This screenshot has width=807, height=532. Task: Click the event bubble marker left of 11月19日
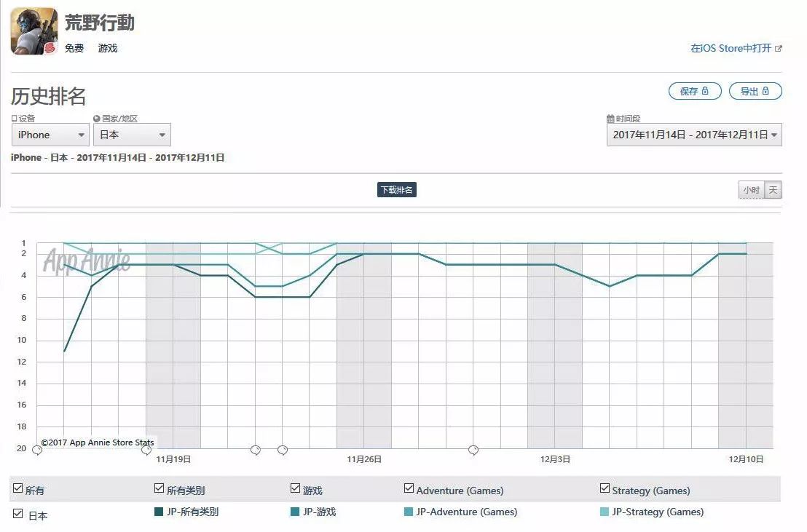point(146,450)
